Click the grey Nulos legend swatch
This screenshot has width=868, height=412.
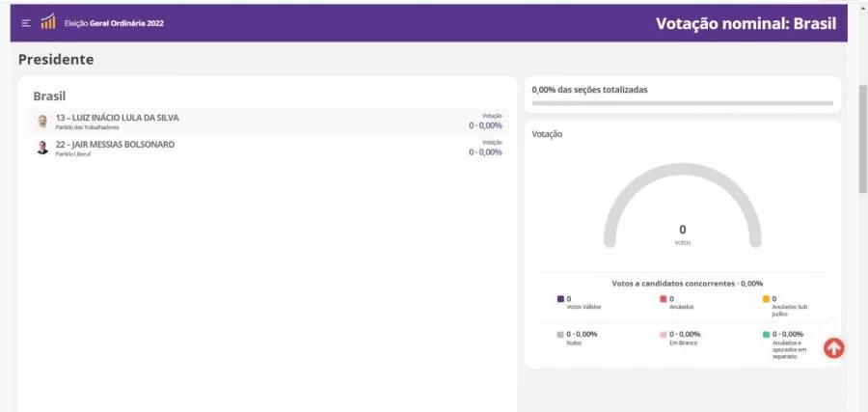[560, 334]
